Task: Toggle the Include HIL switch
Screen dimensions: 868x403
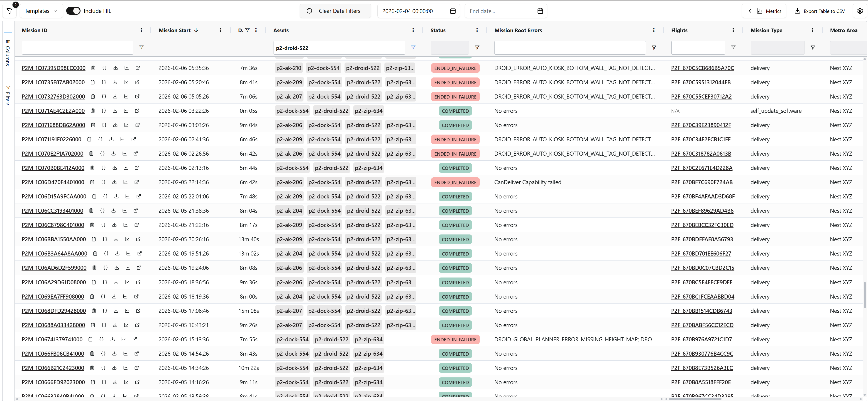Action: [73, 11]
